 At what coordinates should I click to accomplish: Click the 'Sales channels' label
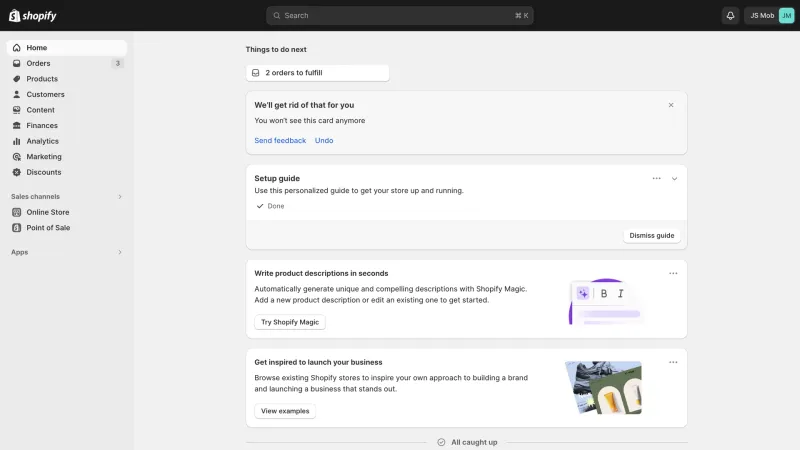(35, 196)
